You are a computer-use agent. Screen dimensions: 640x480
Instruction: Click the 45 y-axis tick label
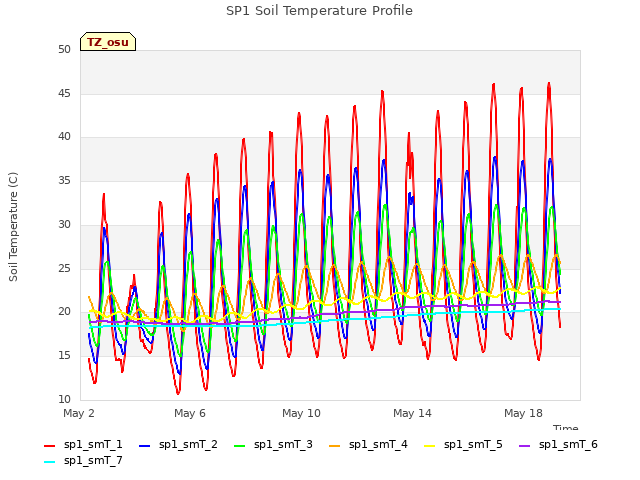tap(64, 93)
